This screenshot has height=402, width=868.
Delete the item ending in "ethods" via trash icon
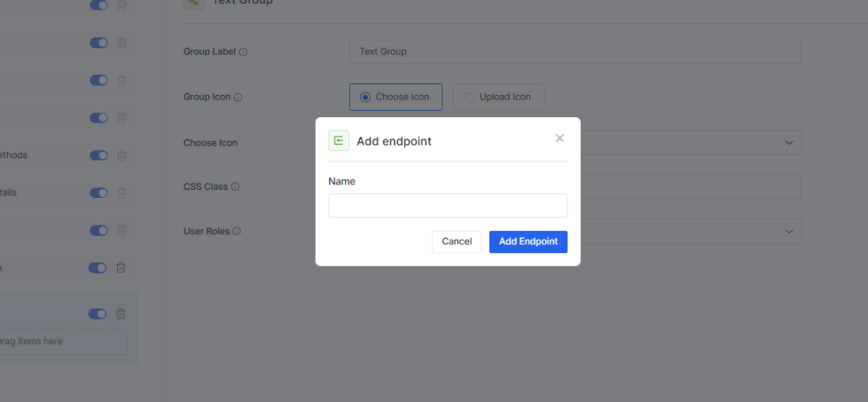coord(121,155)
